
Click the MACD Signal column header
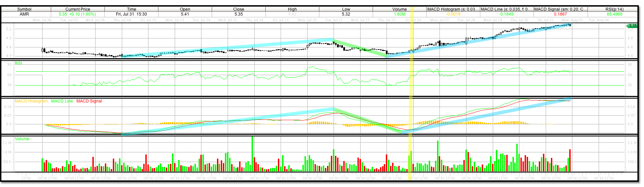pyautogui.click(x=560, y=9)
